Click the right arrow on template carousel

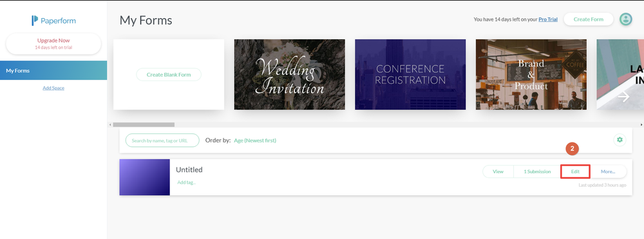[x=624, y=97]
